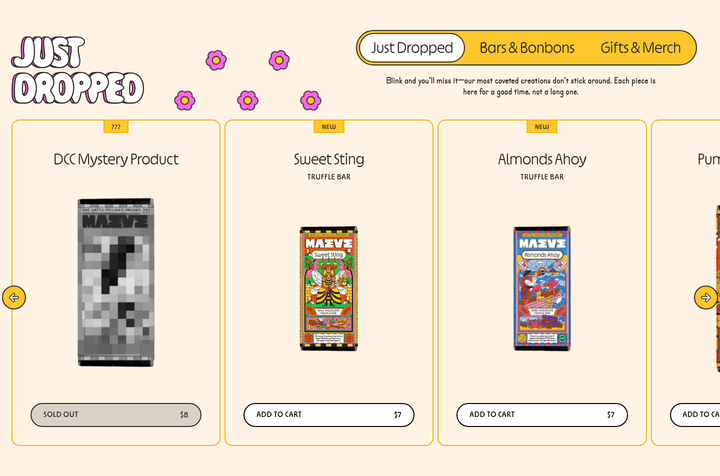Click the NEW badge on Sweet Sting
This screenshot has width=720, height=476.
pyautogui.click(x=329, y=127)
